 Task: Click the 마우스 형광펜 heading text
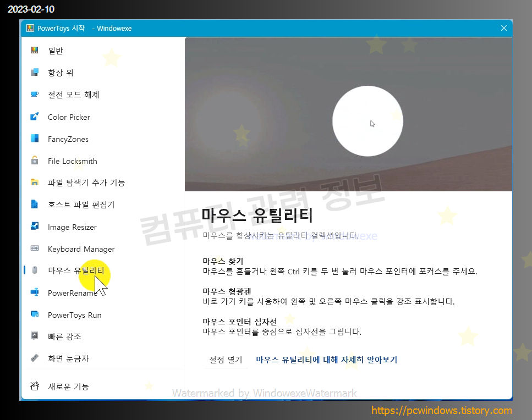tap(227, 291)
